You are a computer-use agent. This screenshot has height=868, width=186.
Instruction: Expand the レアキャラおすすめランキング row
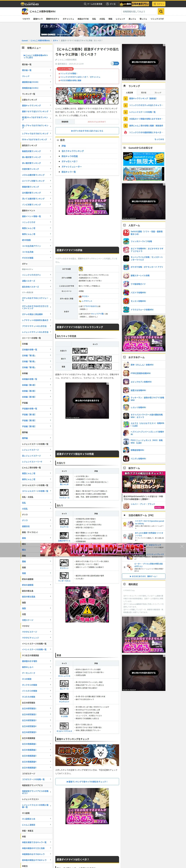37,133
